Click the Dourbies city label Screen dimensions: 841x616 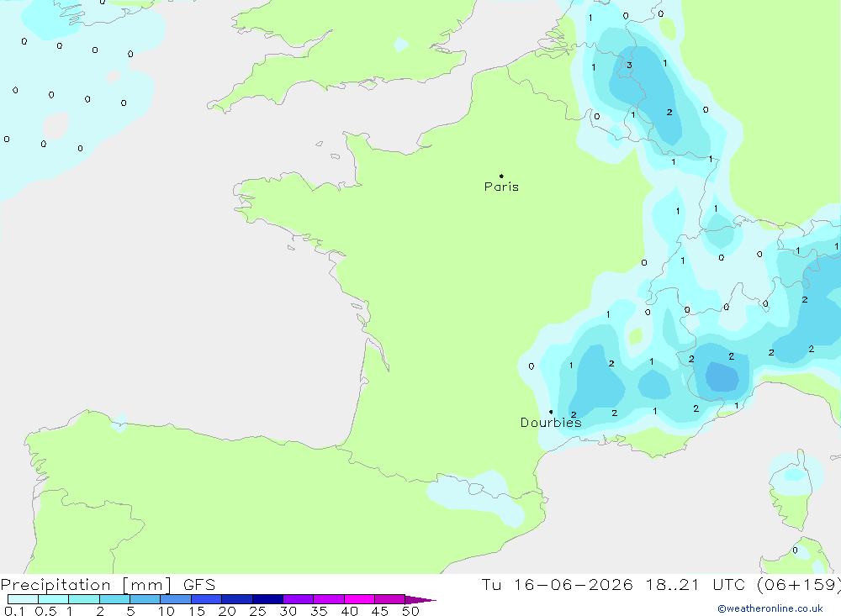pyautogui.click(x=551, y=423)
